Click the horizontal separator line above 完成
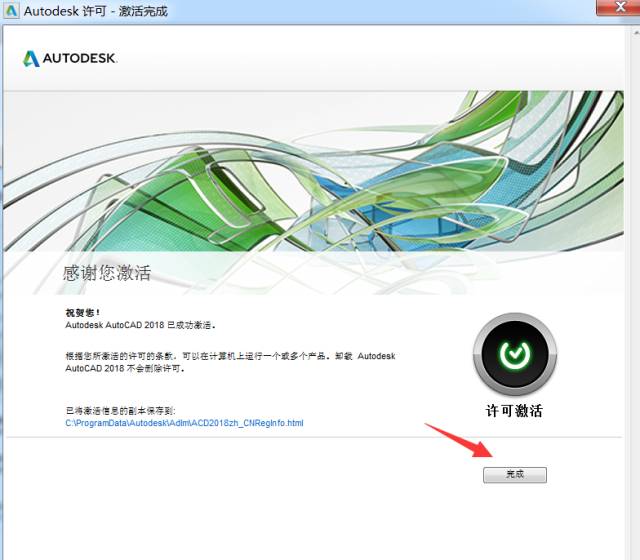The height and width of the screenshot is (560, 640). pyautogui.click(x=300, y=437)
